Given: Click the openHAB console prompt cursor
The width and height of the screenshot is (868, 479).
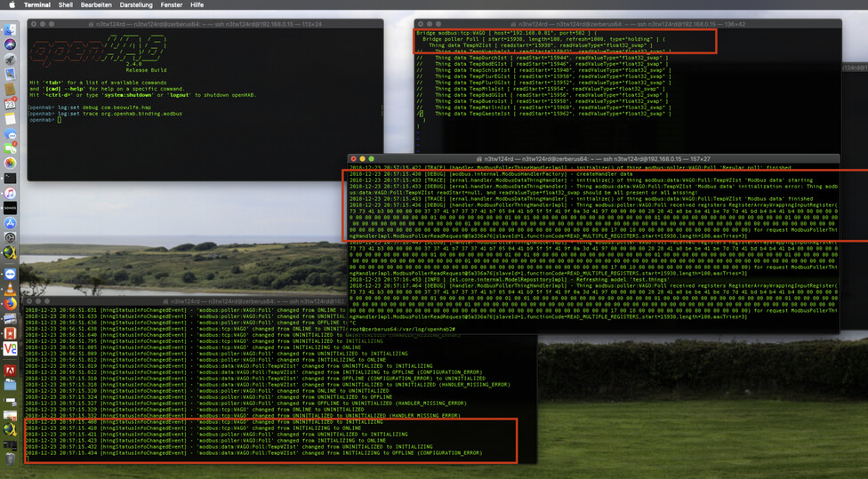Looking at the screenshot, I should point(60,119).
